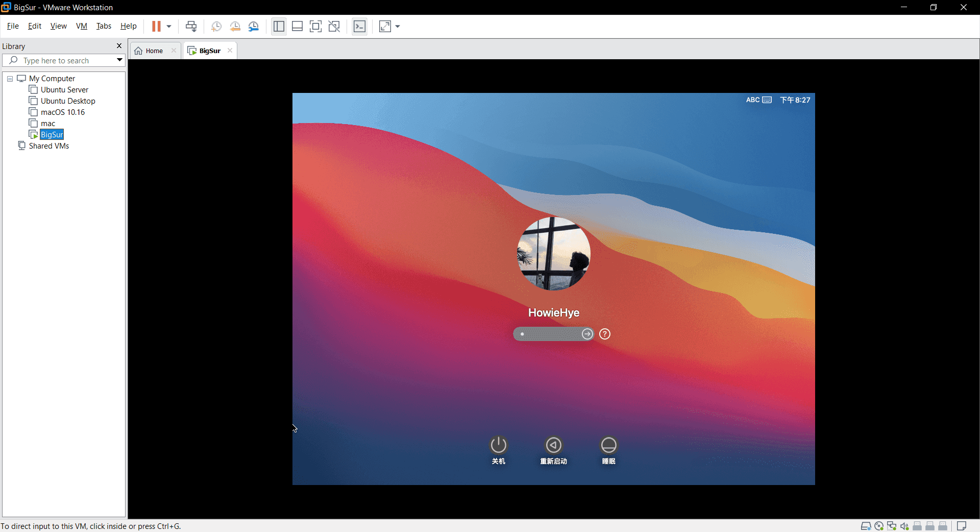Image resolution: width=980 pixels, height=532 pixels.
Task: Click the Unity mode icon
Action: 334,27
